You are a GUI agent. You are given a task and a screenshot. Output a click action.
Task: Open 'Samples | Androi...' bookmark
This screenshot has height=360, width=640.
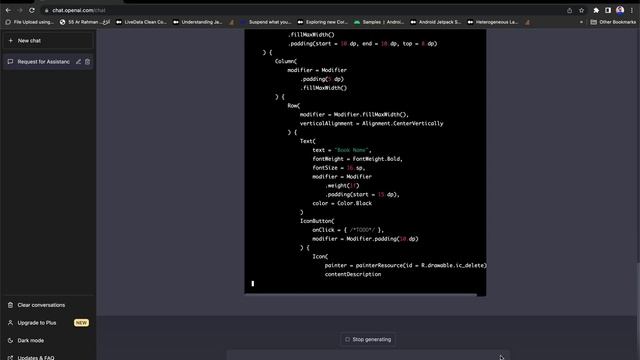pyautogui.click(x=379, y=22)
